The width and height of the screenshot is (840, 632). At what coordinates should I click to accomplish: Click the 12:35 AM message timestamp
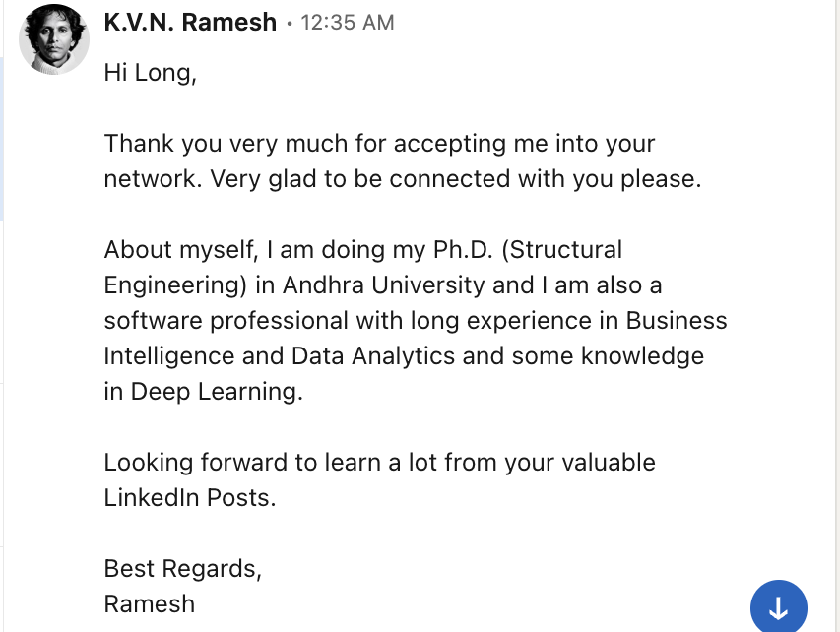pos(348,23)
